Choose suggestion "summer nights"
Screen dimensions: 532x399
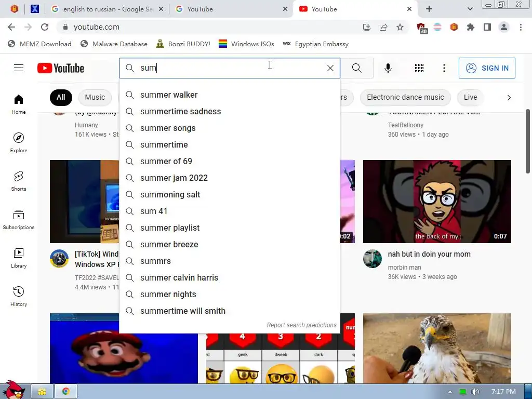(x=230, y=294)
